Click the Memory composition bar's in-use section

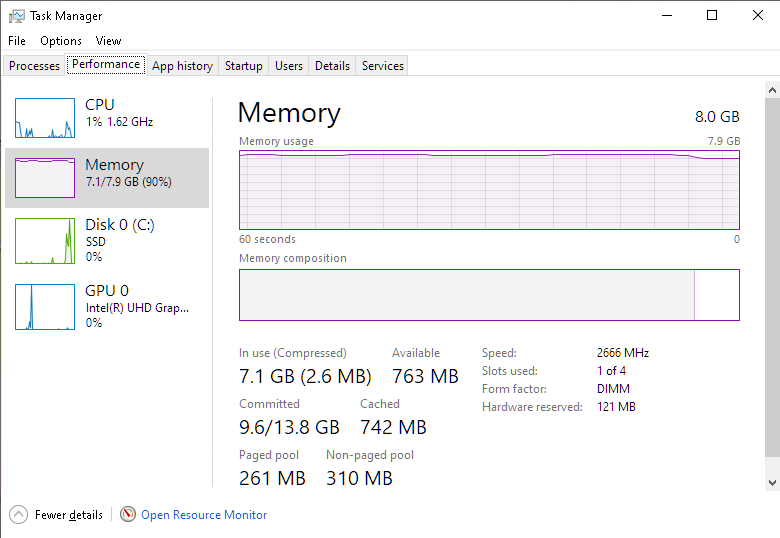(x=467, y=295)
